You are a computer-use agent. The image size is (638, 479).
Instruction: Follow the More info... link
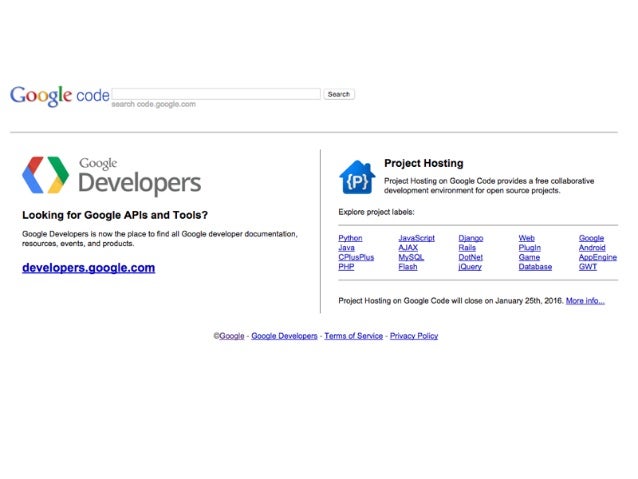(585, 301)
